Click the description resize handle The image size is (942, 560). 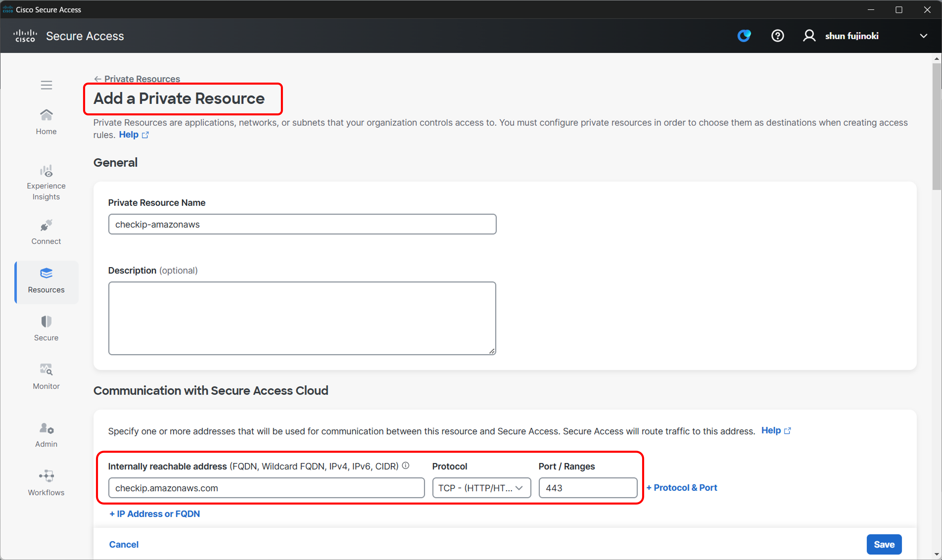coord(492,351)
